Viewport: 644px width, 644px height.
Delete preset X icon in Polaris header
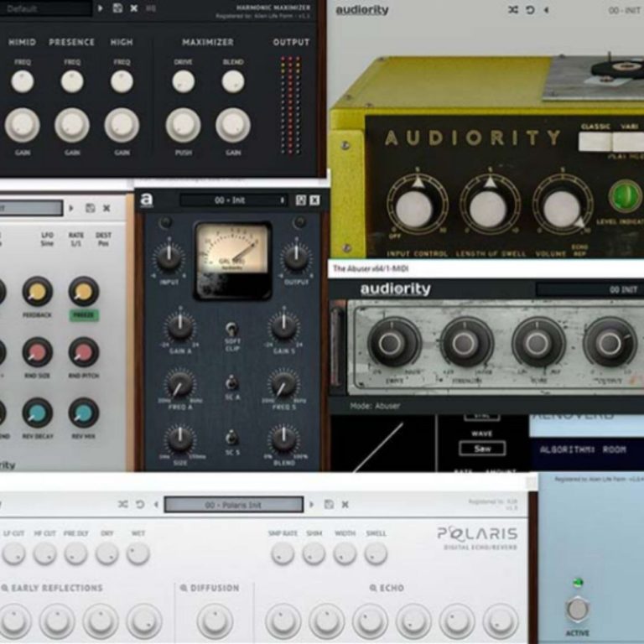coord(345,504)
